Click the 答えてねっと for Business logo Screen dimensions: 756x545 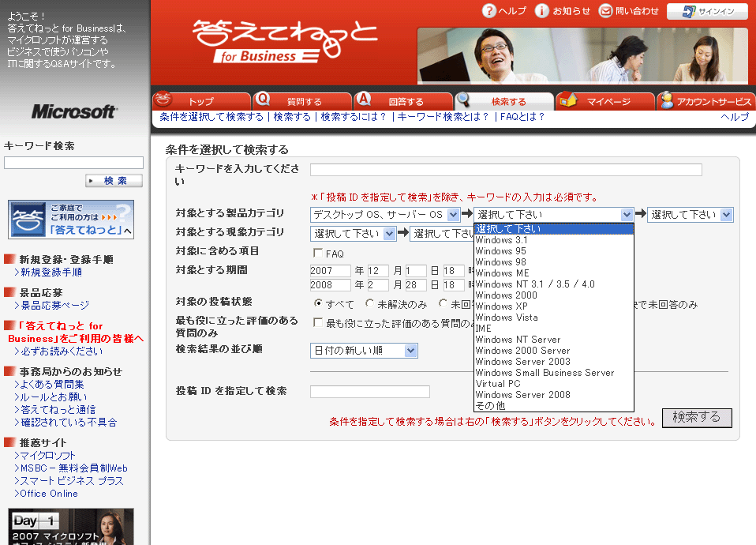tap(285, 39)
